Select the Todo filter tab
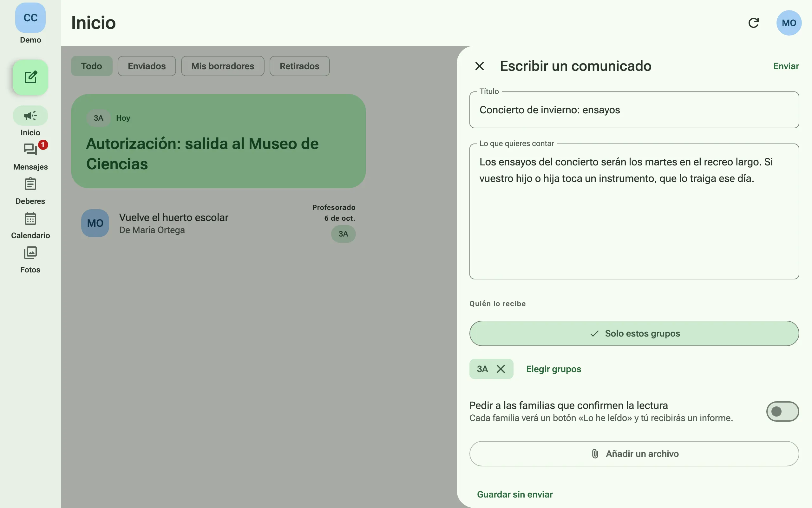Screen dimensions: 812x508 tap(92, 66)
